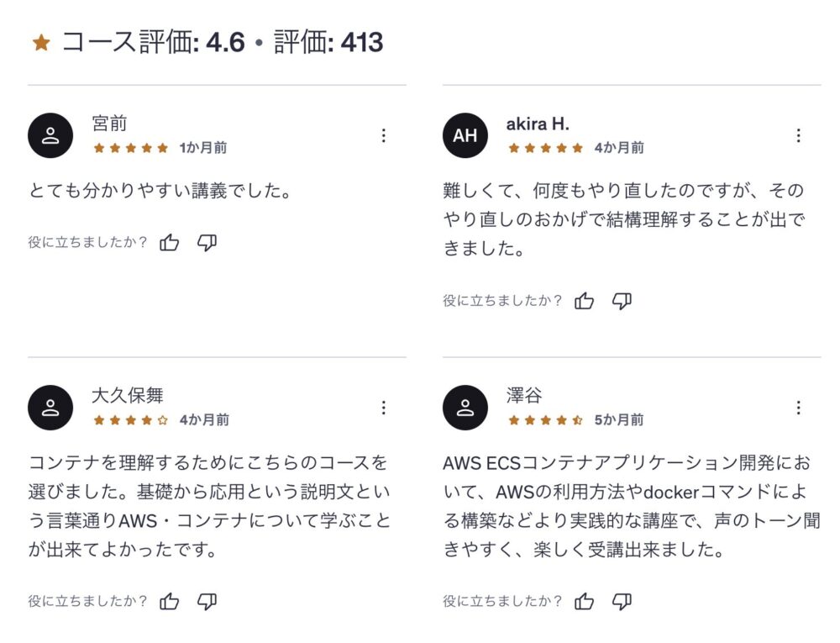Like akira H.'s review with thumbs up
The image size is (840, 643).
(585, 301)
